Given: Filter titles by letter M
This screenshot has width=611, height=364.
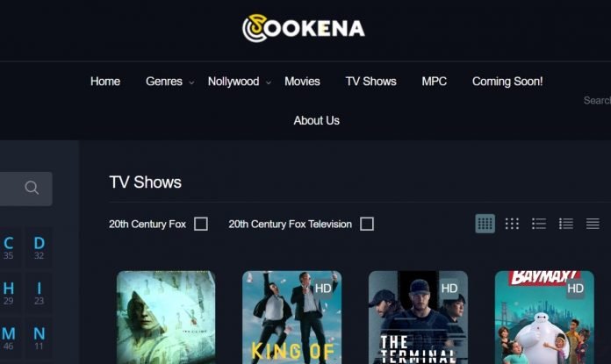Looking at the screenshot, I should (x=9, y=338).
